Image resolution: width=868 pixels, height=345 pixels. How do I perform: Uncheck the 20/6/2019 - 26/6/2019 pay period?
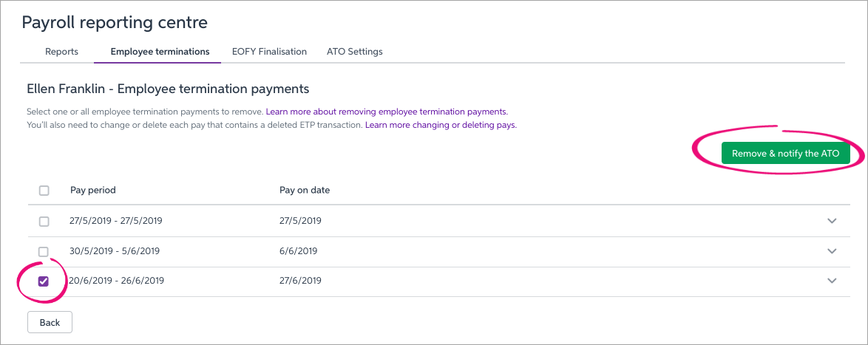click(44, 281)
